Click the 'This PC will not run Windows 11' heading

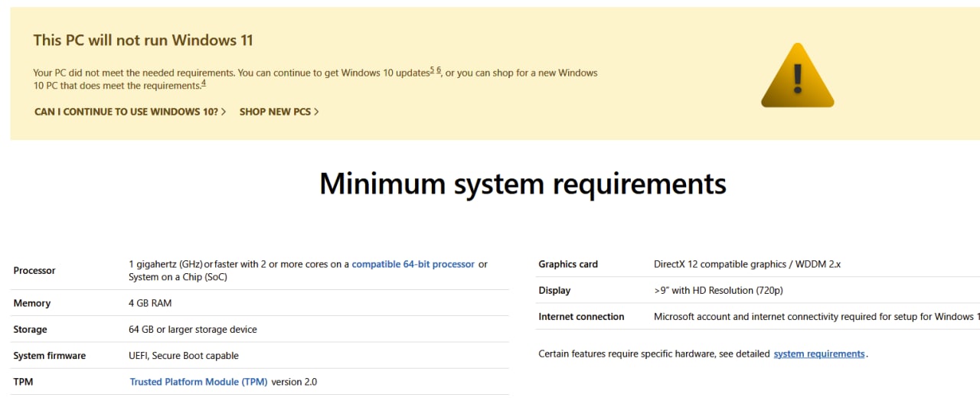point(143,41)
